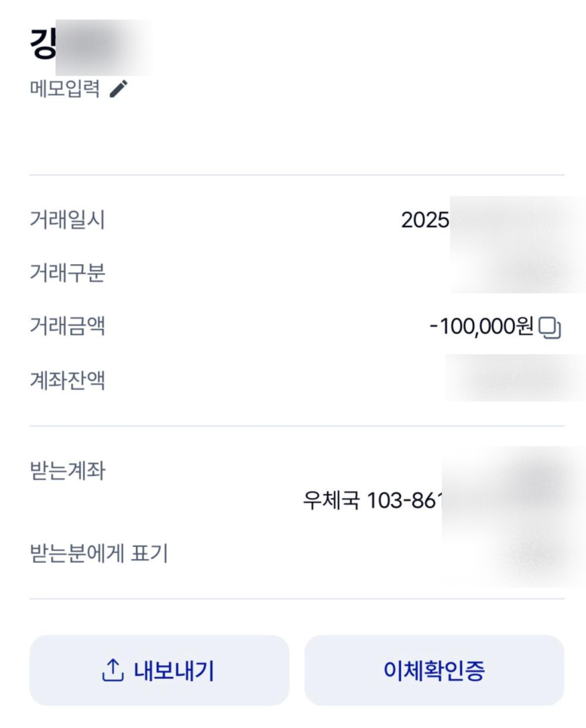586x728 pixels.
Task: Click the 내보내기 button label
Action: 174,671
